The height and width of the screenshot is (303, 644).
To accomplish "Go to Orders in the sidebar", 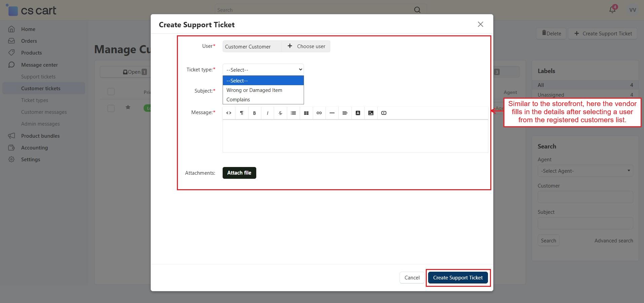I will [29, 41].
